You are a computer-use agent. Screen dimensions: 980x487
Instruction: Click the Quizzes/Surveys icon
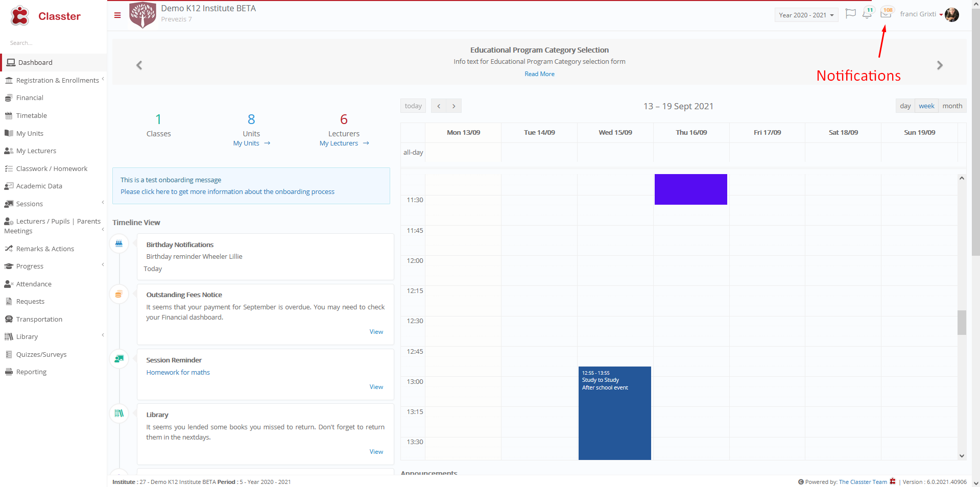click(9, 354)
